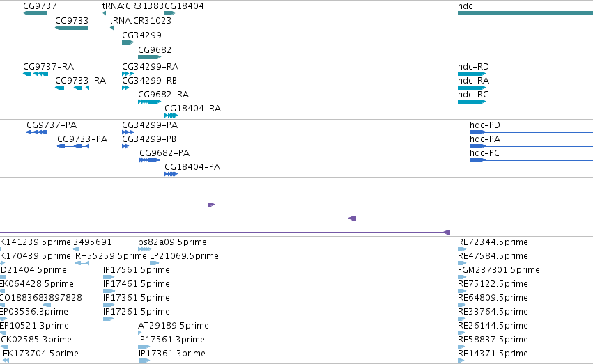This screenshot has width=593, height=364.
Task: Select the IP17361.5prime EST
Action: [109, 306]
